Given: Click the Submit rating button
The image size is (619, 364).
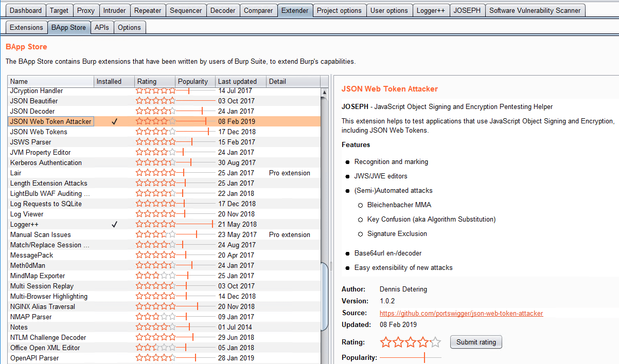Looking at the screenshot, I should pyautogui.click(x=476, y=342).
